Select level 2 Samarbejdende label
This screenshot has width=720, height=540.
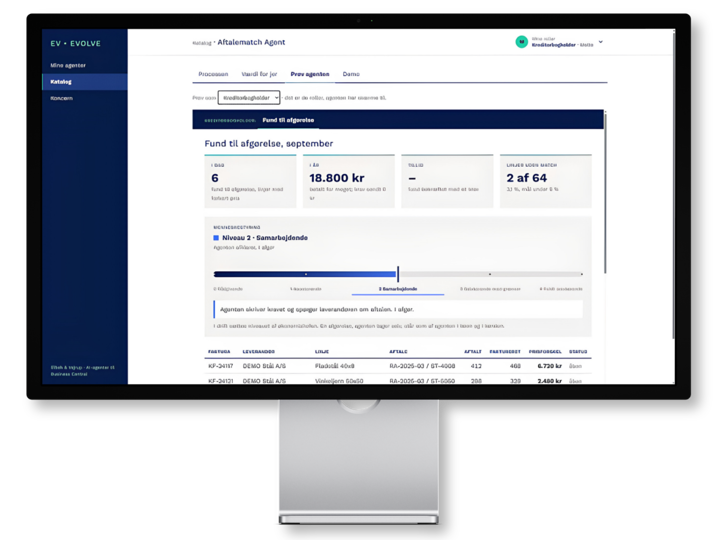click(x=398, y=289)
